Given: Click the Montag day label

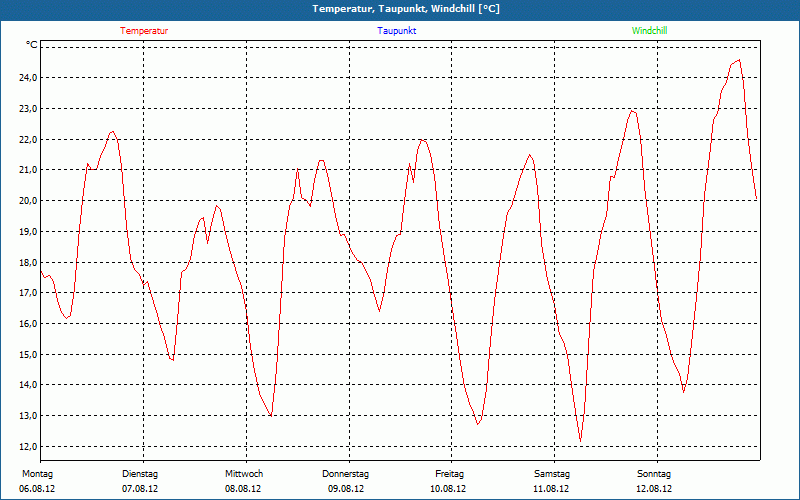Looking at the screenshot, I should (37, 474).
